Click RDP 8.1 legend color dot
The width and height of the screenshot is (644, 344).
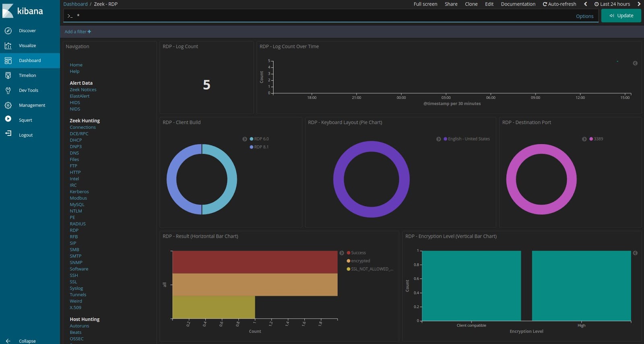coord(252,147)
